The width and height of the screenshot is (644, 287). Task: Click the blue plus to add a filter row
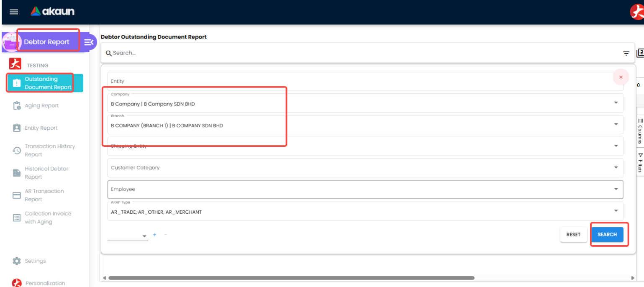[154, 235]
